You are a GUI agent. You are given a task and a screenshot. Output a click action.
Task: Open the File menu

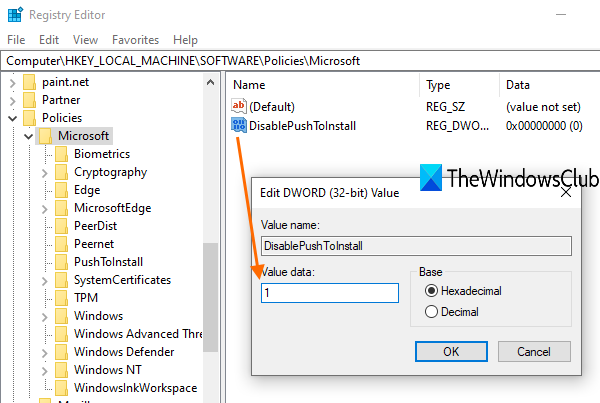(x=16, y=40)
